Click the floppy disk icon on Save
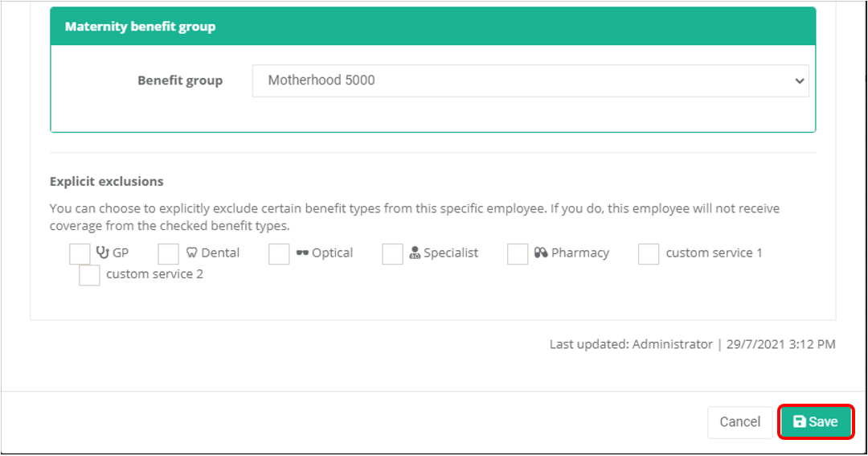Image resolution: width=868 pixels, height=456 pixels. (800, 422)
